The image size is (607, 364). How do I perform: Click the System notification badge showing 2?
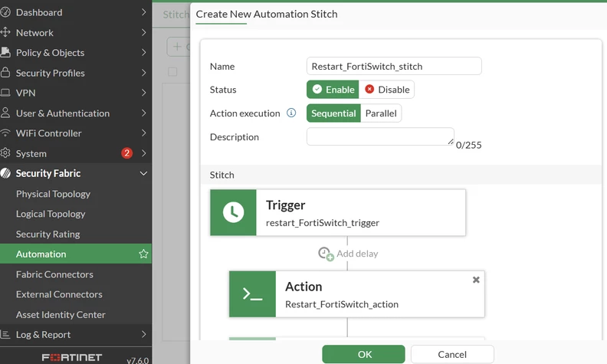point(126,153)
